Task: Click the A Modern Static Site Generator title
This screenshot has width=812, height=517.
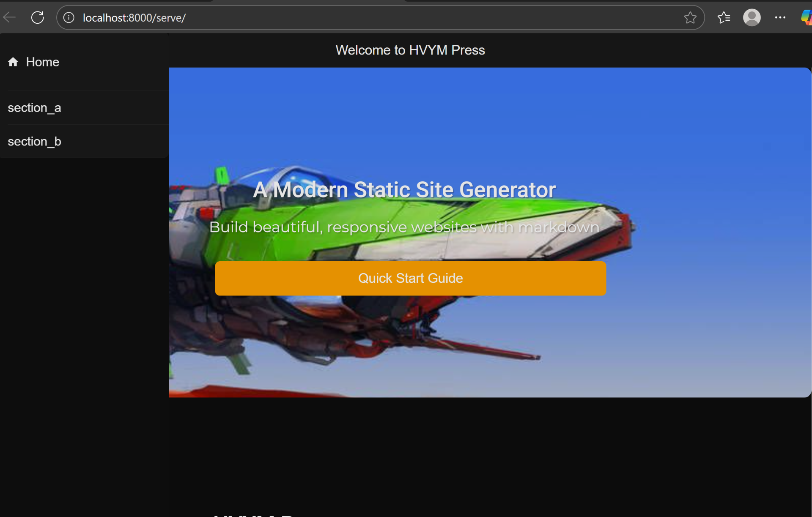Action: coord(404,190)
